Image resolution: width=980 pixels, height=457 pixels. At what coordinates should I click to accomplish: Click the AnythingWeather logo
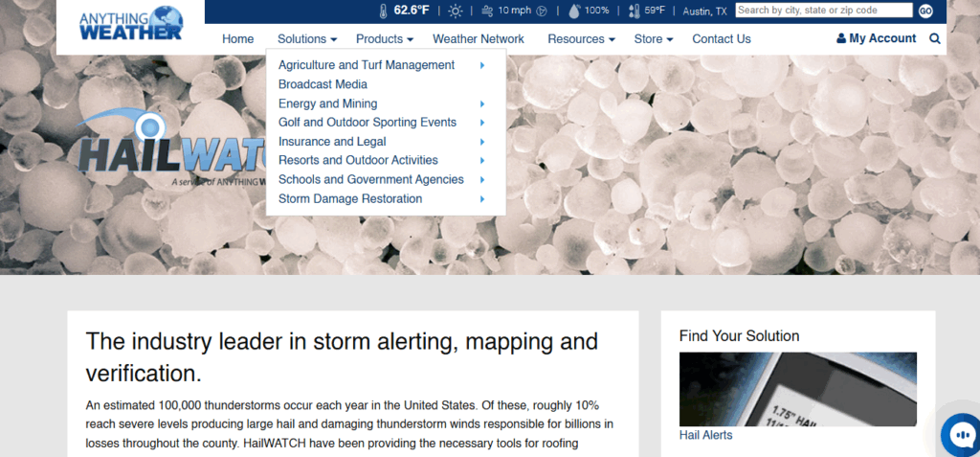click(x=131, y=24)
